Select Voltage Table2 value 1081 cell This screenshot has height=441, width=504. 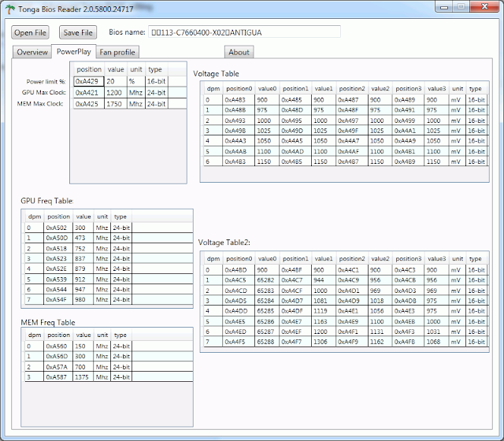click(324, 301)
